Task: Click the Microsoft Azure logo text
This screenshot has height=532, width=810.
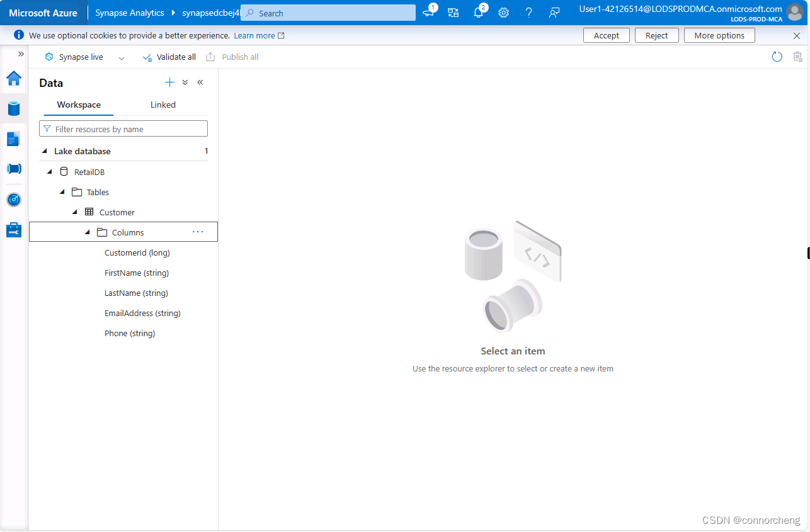Action: (x=43, y=13)
